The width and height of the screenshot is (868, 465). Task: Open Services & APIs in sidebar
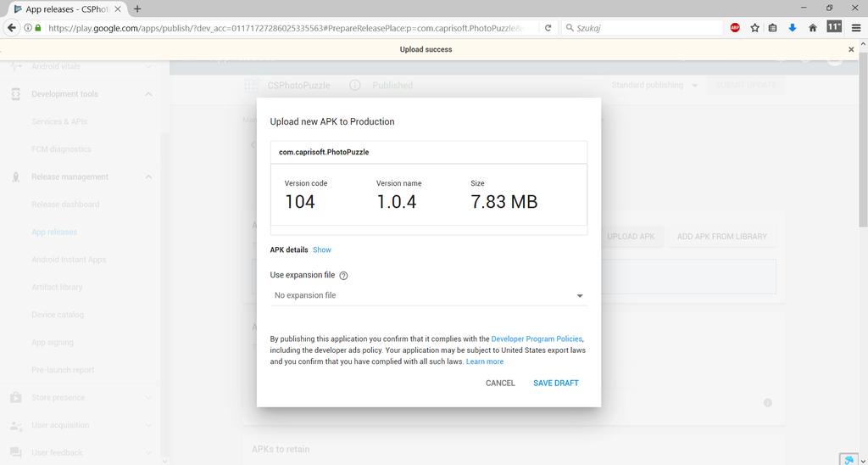59,121
